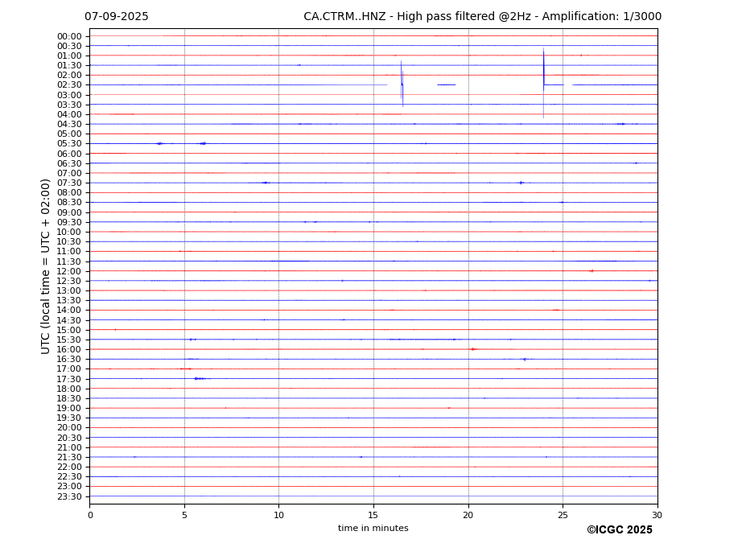The image size is (746, 560).
Task: Click the '19:00' time row label
Action: [69, 408]
